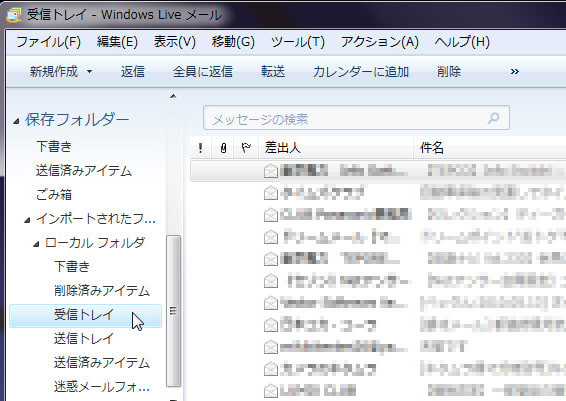
Task: Click the fifth message's envelope icon
Action: 271,259
